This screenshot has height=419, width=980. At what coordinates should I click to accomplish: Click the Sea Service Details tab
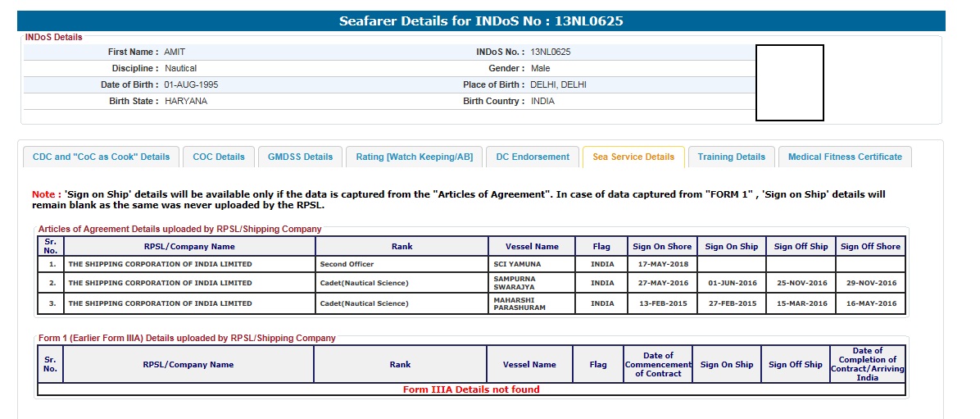pos(633,157)
